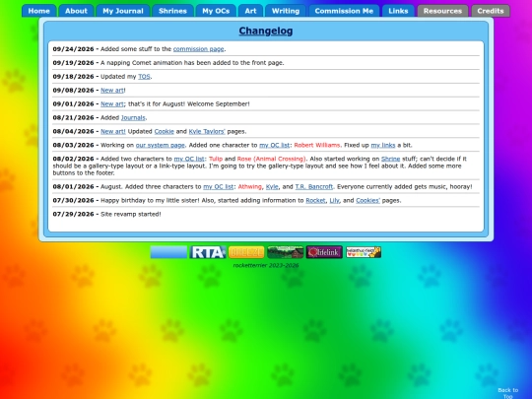Open New art link from 09/01/2026
The height and width of the screenshot is (399, 532).
pos(112,103)
